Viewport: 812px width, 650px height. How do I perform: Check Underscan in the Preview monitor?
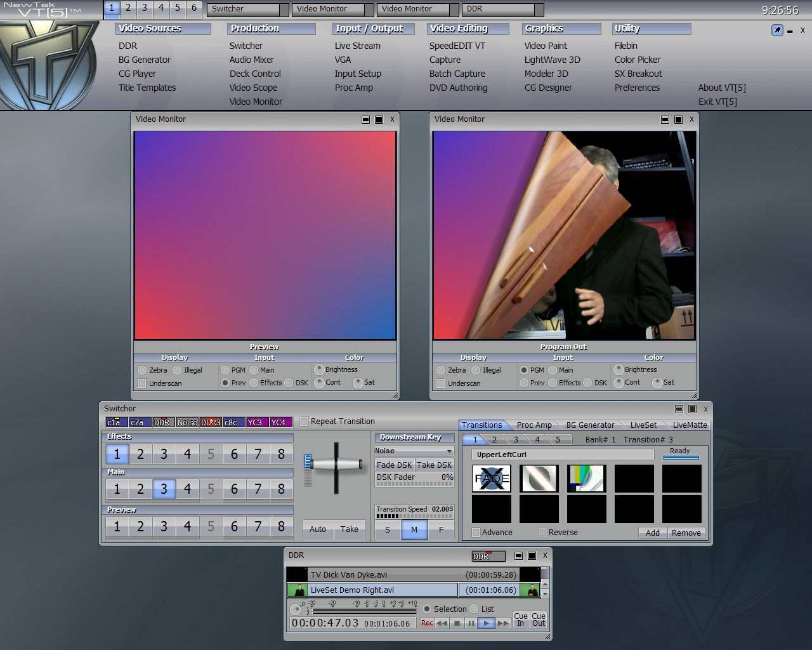click(x=142, y=383)
